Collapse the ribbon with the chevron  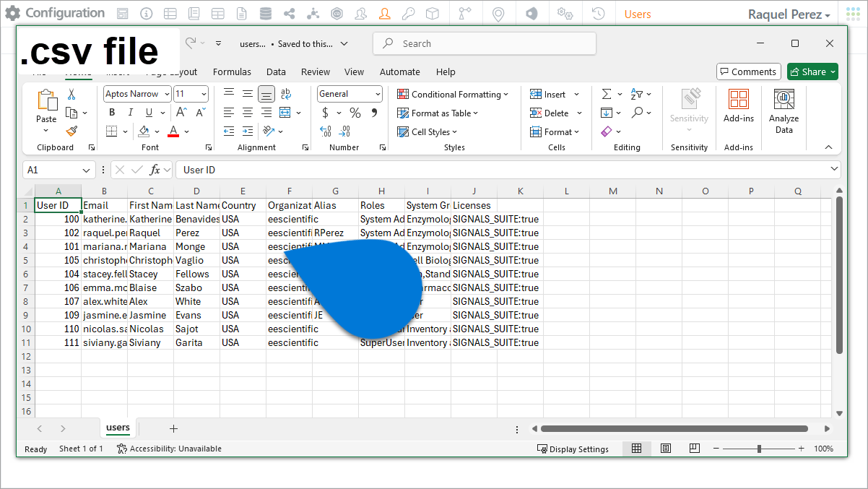pos(828,147)
